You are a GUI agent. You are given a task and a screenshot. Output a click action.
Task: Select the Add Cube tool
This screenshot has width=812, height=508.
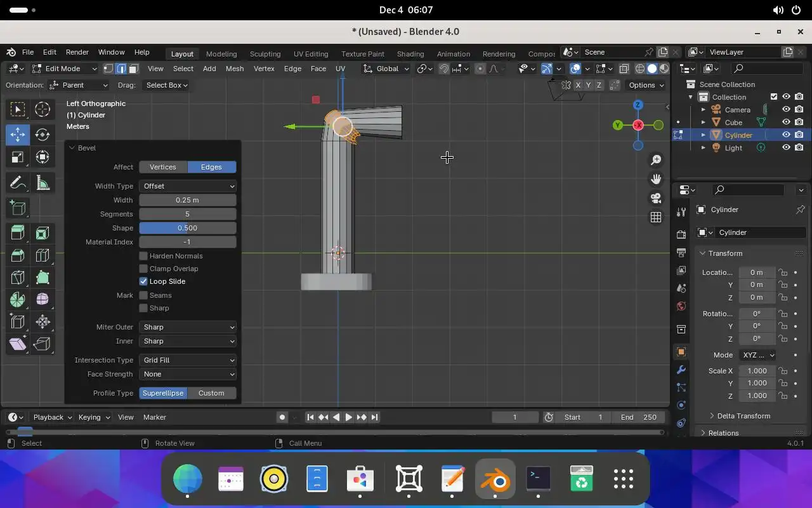pyautogui.click(x=18, y=208)
